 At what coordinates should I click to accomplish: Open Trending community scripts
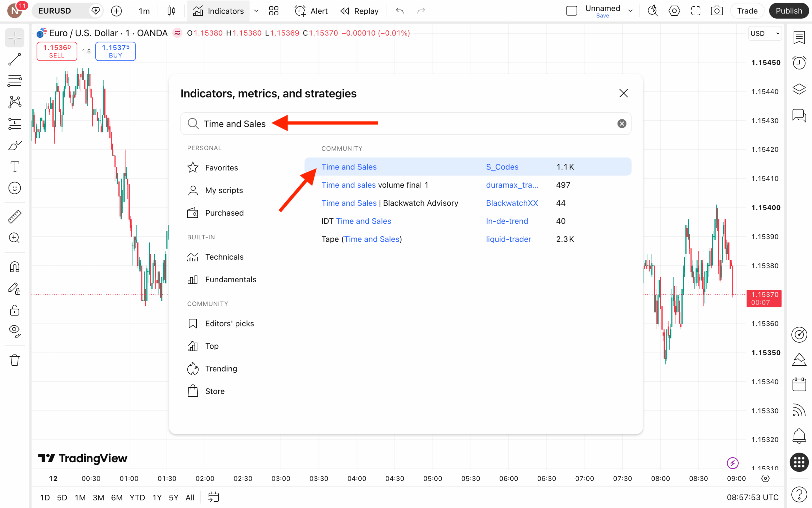tap(212, 369)
